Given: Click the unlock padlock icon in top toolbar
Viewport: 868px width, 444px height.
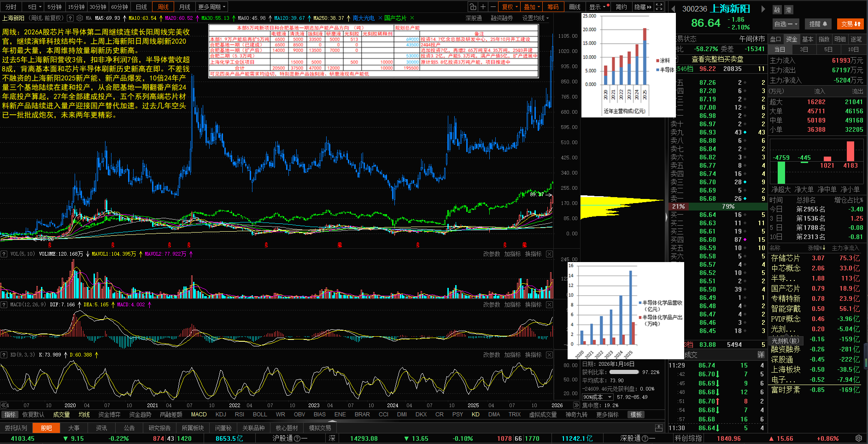Looking at the screenshot, I should [x=473, y=7].
